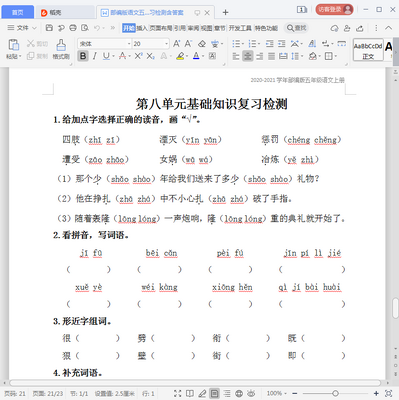Enable eye protection mode icon
This screenshot has width=399, height=400.
[251, 394]
